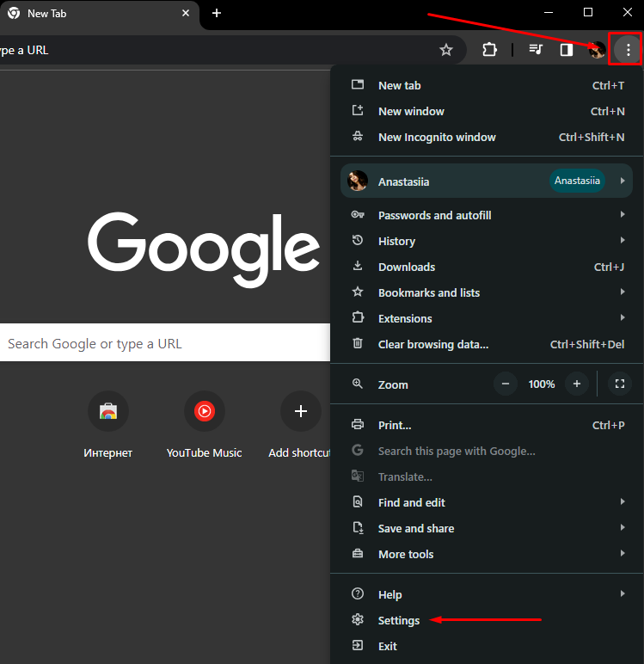The height and width of the screenshot is (664, 644).
Task: Click the Clear browsing data trash icon
Action: pos(358,343)
